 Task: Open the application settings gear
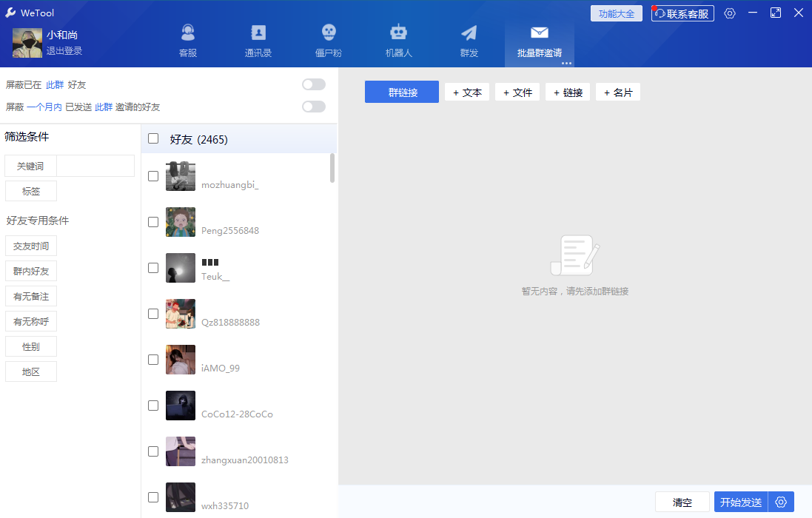pos(730,13)
